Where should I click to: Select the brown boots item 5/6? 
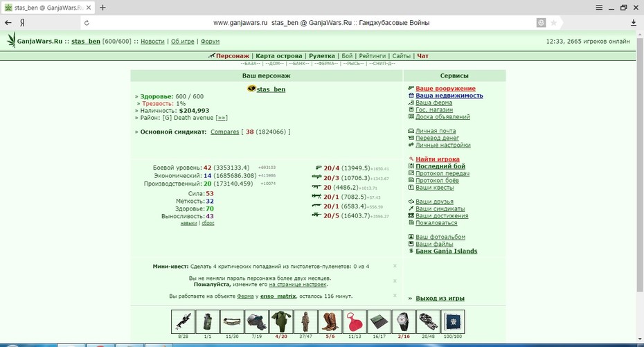pyautogui.click(x=330, y=321)
